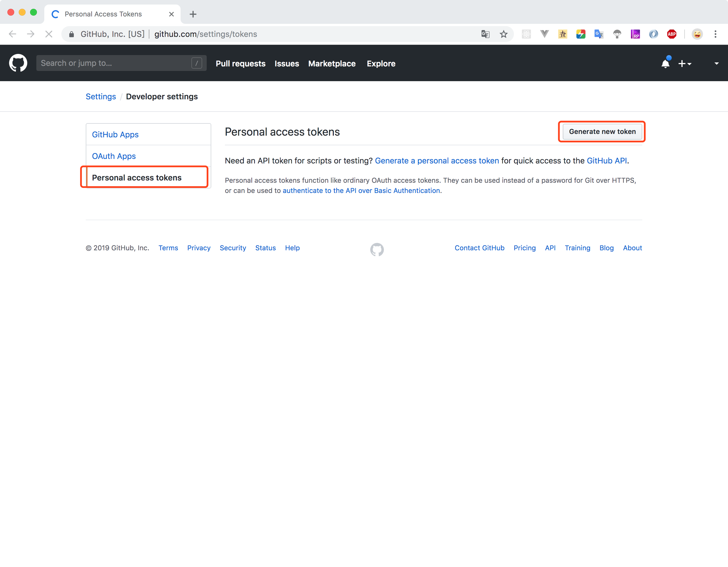Close the Personal Access Tokens tab
The image size is (728, 567).
[x=171, y=14]
